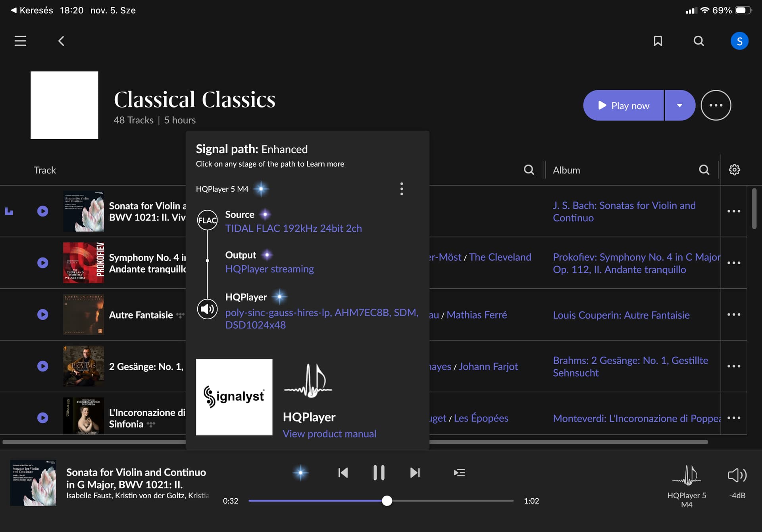
Task: Open the blue S profile avatar
Action: pyautogui.click(x=739, y=41)
